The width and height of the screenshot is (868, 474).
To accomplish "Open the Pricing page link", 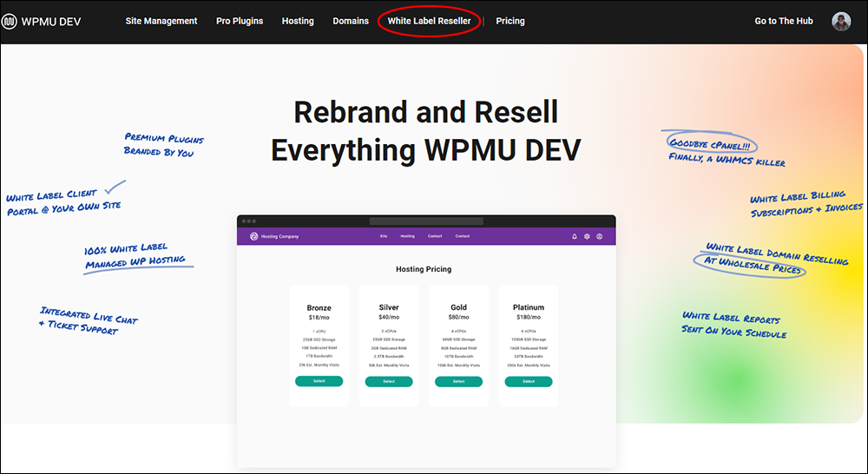I will click(510, 21).
